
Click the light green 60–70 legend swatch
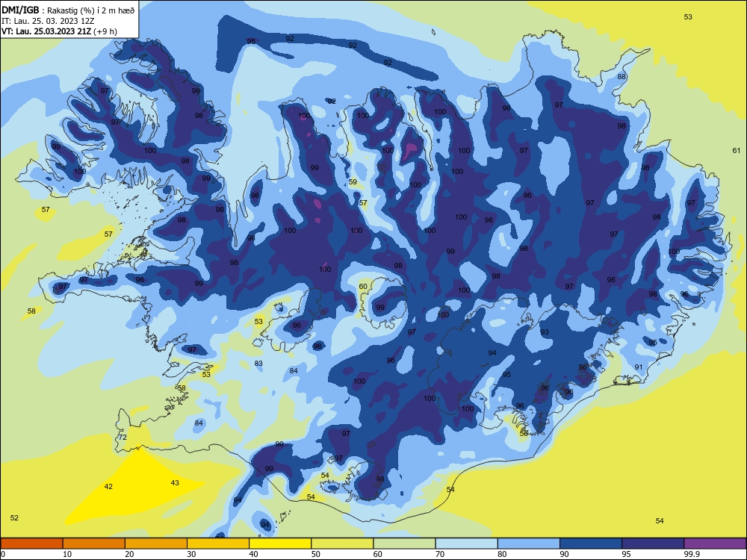tap(404, 544)
